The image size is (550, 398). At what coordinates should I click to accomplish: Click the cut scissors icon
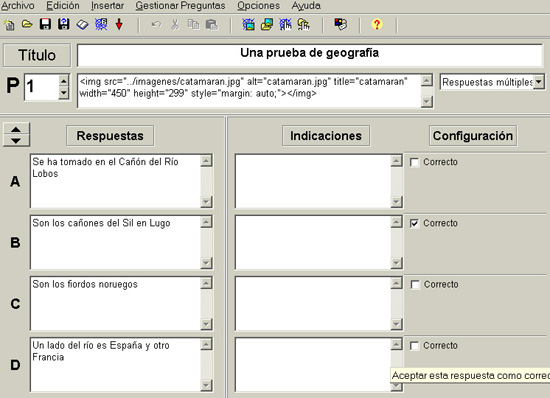pyautogui.click(x=175, y=25)
